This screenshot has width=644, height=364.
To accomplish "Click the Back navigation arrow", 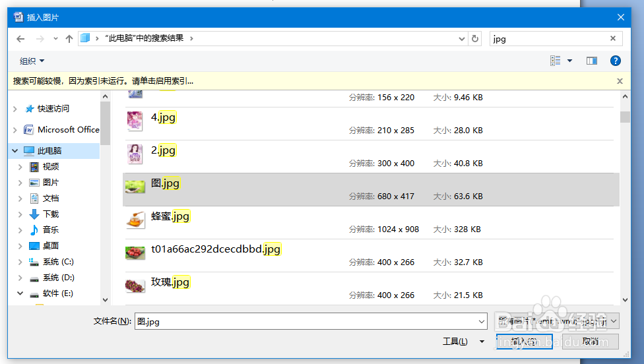I will pos(20,39).
